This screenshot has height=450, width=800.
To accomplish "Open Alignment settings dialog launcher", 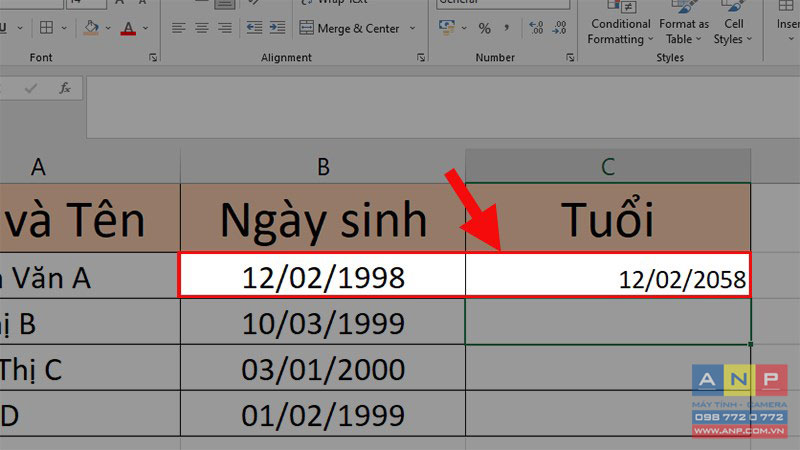I will 421,58.
